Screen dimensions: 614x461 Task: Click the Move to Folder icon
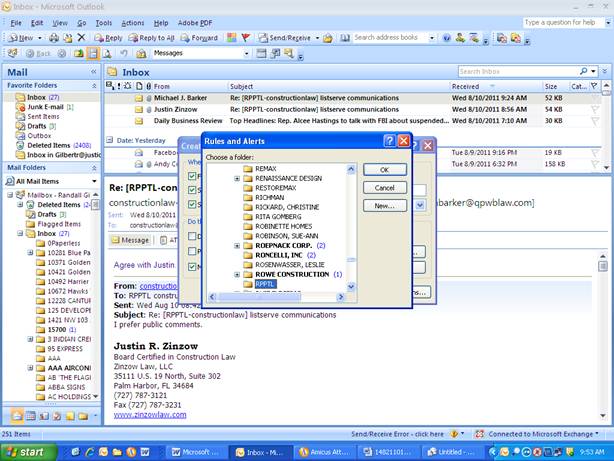(68, 38)
